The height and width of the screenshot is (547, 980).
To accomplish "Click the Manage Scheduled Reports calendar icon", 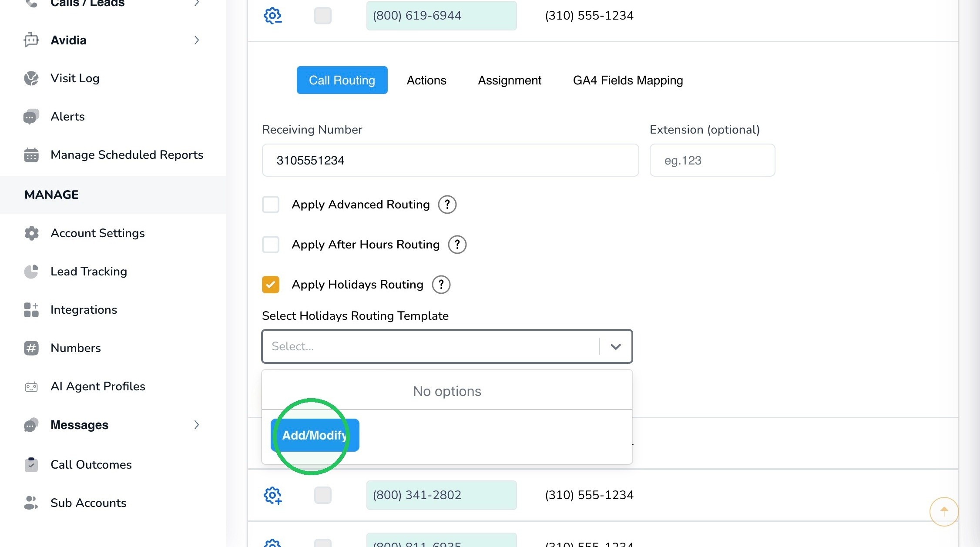I will coord(31,155).
